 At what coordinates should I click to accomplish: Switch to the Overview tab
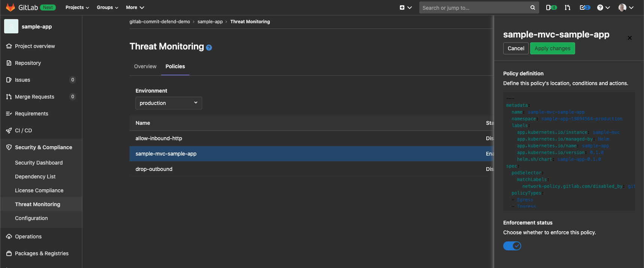click(x=145, y=66)
